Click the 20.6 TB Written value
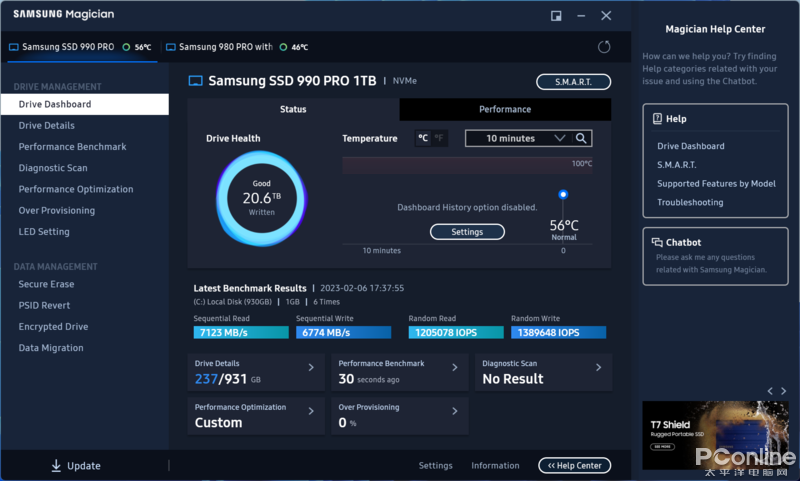800x481 pixels. (261, 198)
